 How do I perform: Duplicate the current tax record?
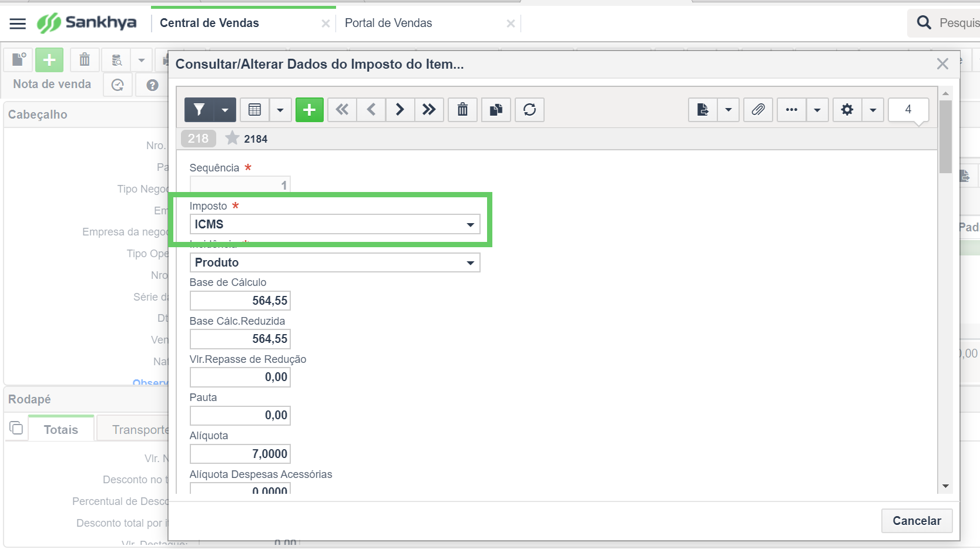496,110
